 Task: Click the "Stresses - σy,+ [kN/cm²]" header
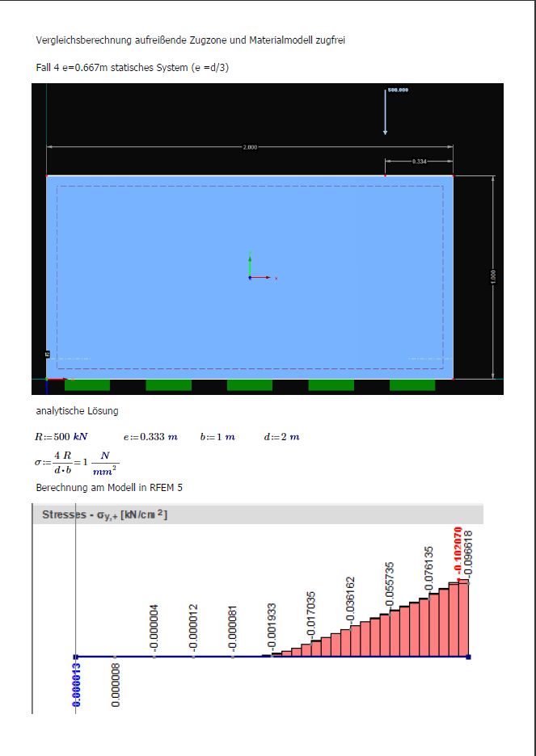(104, 514)
